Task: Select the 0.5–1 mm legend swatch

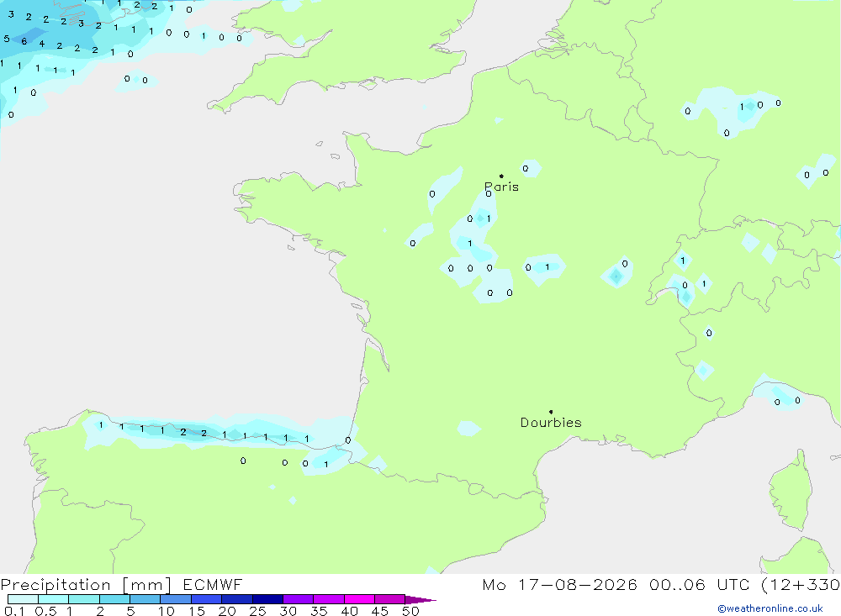Action: [x=53, y=599]
